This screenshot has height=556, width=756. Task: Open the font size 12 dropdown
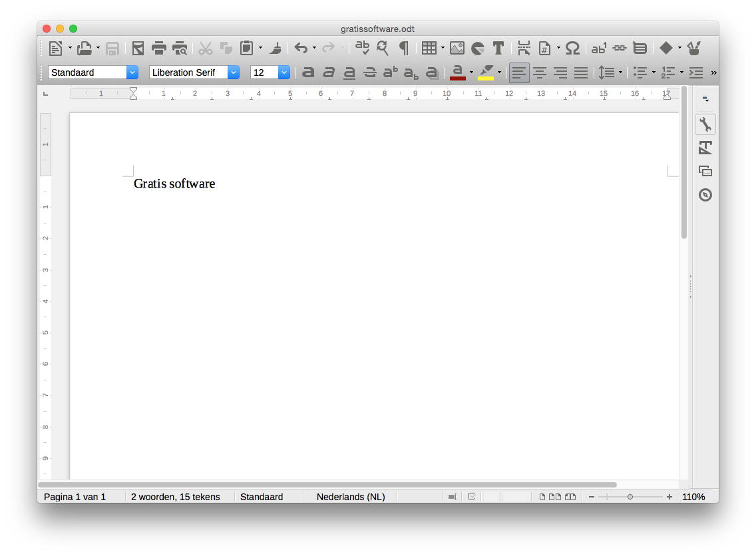[x=284, y=72]
